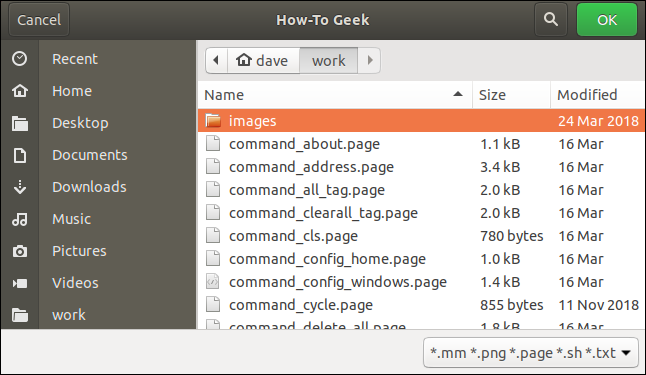646x375 pixels.
Task: Click file icon beside command_cycle.page
Action: [213, 305]
